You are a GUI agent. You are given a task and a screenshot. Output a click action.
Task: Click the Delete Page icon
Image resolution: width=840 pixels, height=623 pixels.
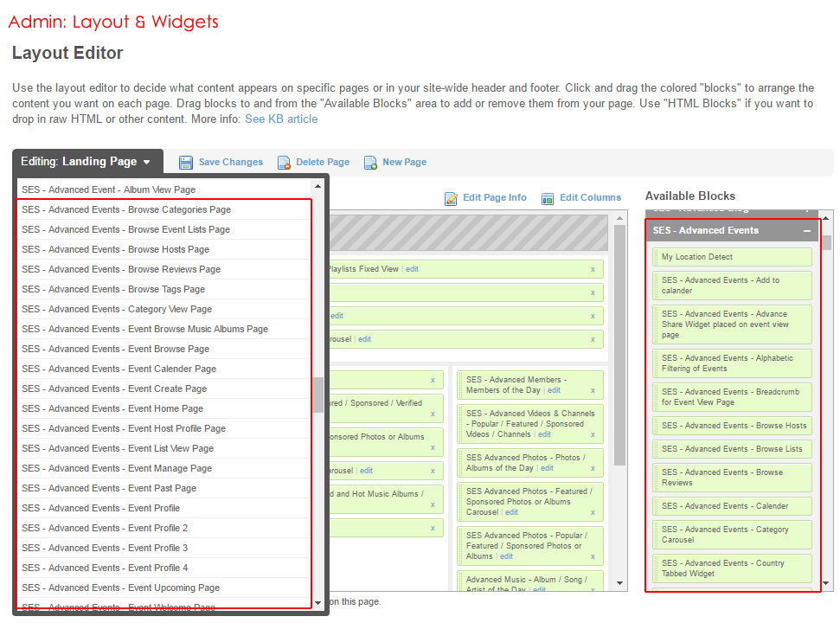pyautogui.click(x=284, y=163)
